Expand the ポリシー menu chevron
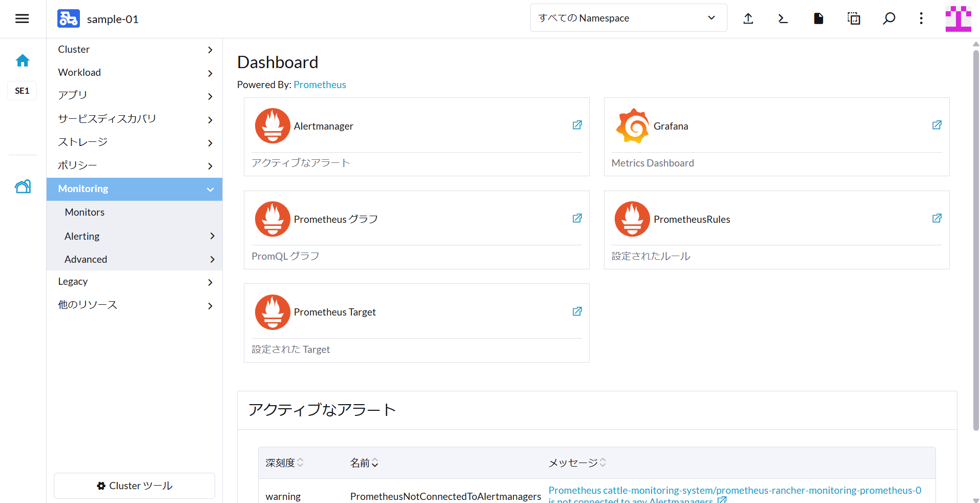The width and height of the screenshot is (980, 503). [210, 166]
